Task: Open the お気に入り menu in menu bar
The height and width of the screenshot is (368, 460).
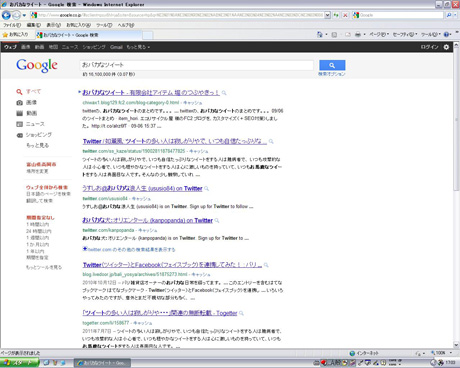Action: click(x=79, y=25)
